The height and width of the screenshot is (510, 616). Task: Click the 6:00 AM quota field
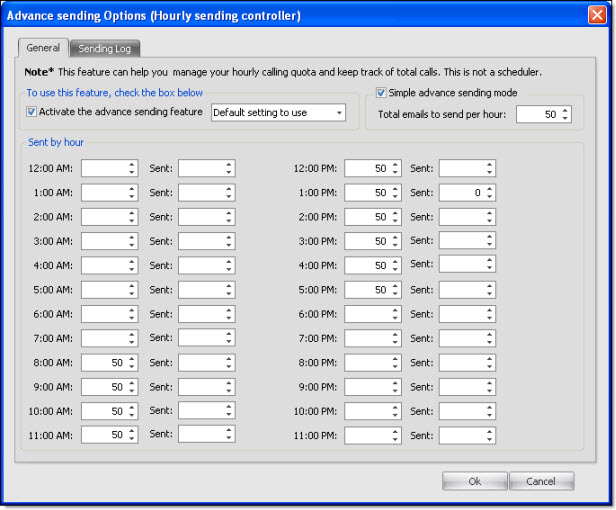tap(109, 314)
